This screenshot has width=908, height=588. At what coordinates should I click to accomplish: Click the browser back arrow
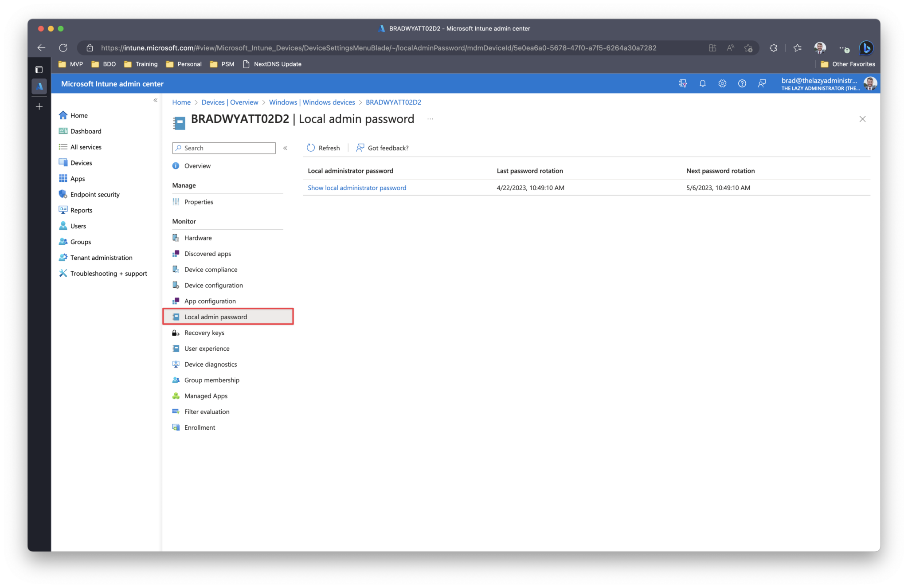click(41, 48)
